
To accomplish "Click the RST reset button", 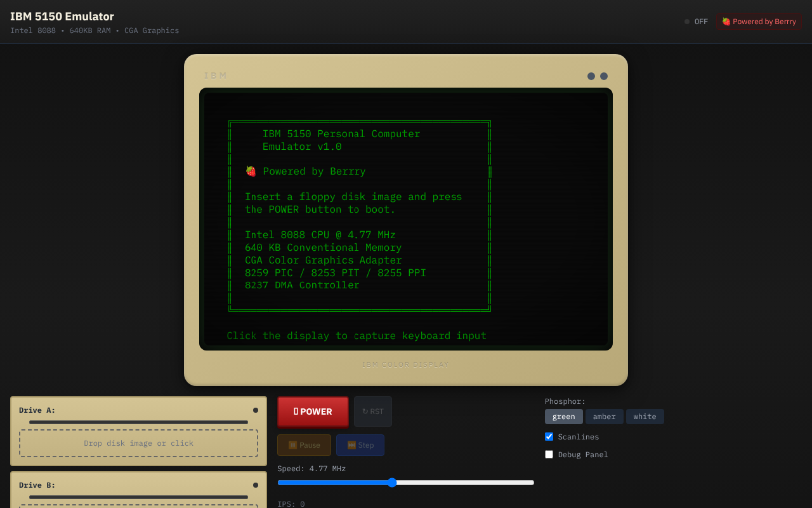I will pyautogui.click(x=373, y=411).
